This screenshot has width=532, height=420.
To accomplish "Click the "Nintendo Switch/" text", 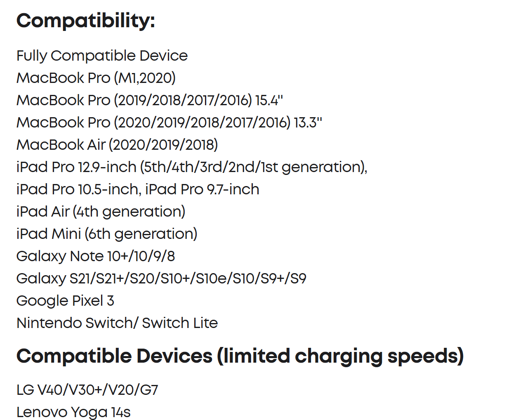I will (77, 323).
